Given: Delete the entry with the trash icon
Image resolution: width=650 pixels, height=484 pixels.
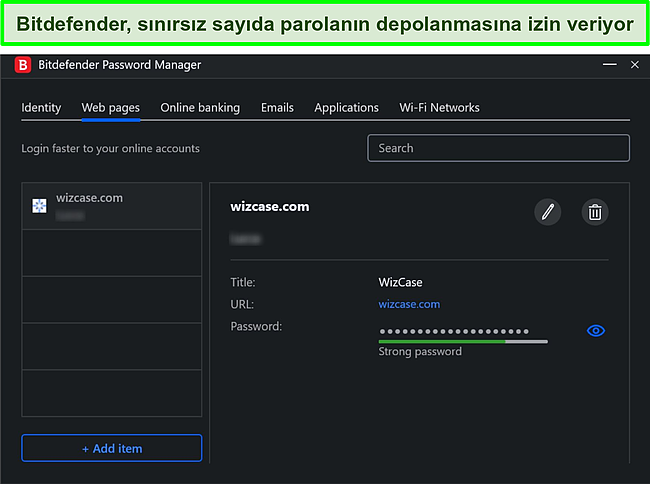Looking at the screenshot, I should point(595,212).
